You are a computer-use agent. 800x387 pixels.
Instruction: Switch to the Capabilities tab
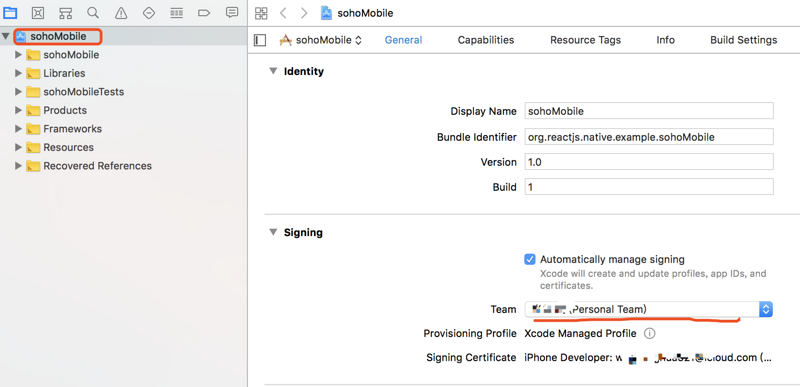coord(486,40)
